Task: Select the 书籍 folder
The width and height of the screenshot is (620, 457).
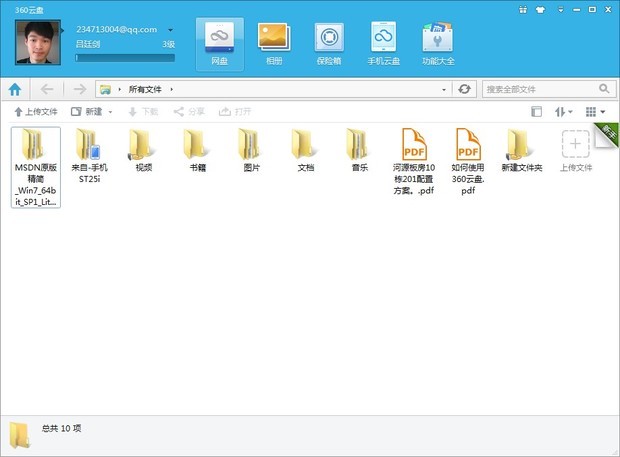Action: pyautogui.click(x=198, y=150)
